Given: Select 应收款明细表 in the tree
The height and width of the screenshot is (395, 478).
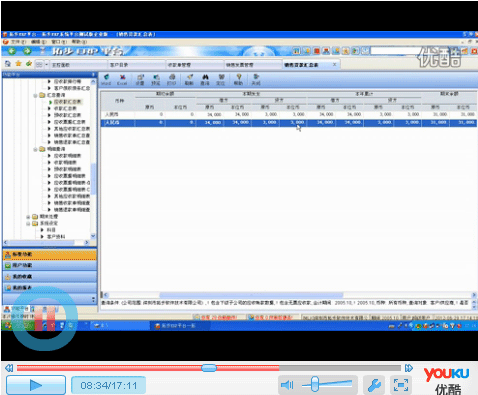Looking at the screenshot, I should 67,156.
